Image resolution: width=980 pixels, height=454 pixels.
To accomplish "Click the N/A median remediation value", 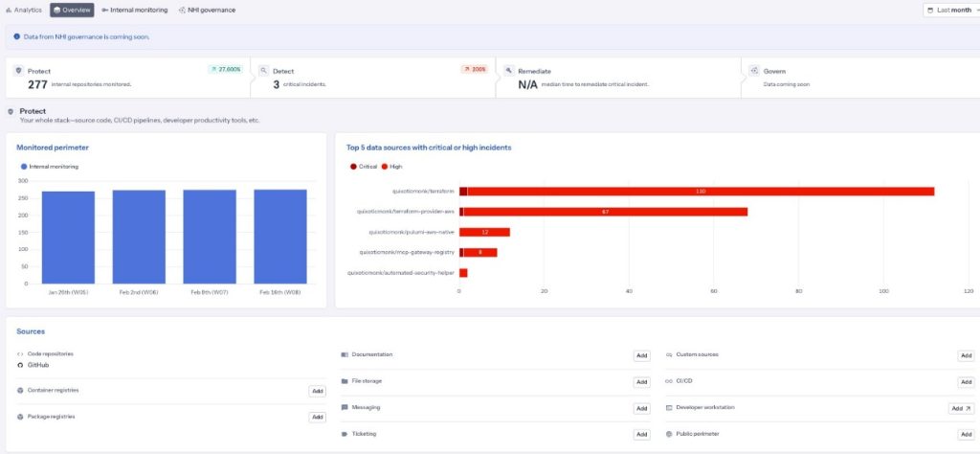I will (528, 84).
